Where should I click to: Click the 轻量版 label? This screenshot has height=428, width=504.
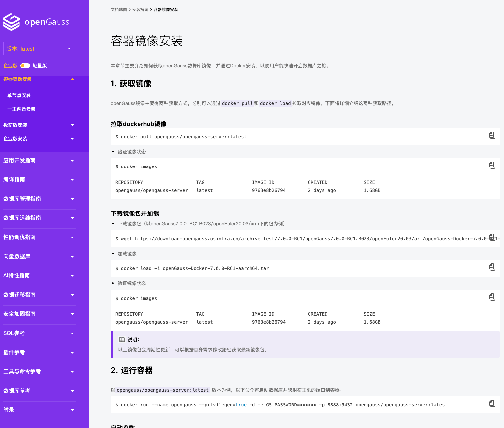click(40, 66)
